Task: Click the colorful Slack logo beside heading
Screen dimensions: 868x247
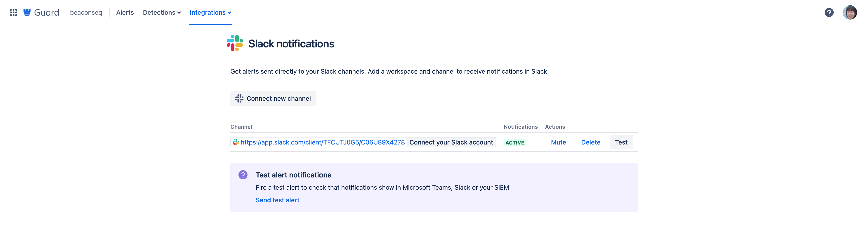Action: (235, 43)
